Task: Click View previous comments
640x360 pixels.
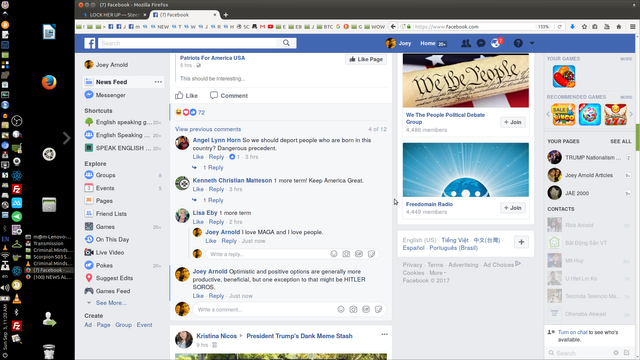Action: [x=208, y=129]
